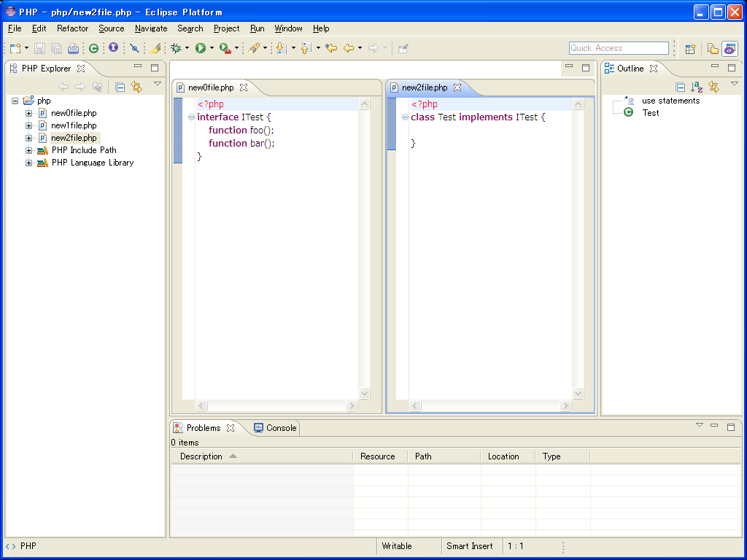This screenshot has width=747, height=560.
Task: Minimize the PHP Explorer view
Action: [x=138, y=66]
